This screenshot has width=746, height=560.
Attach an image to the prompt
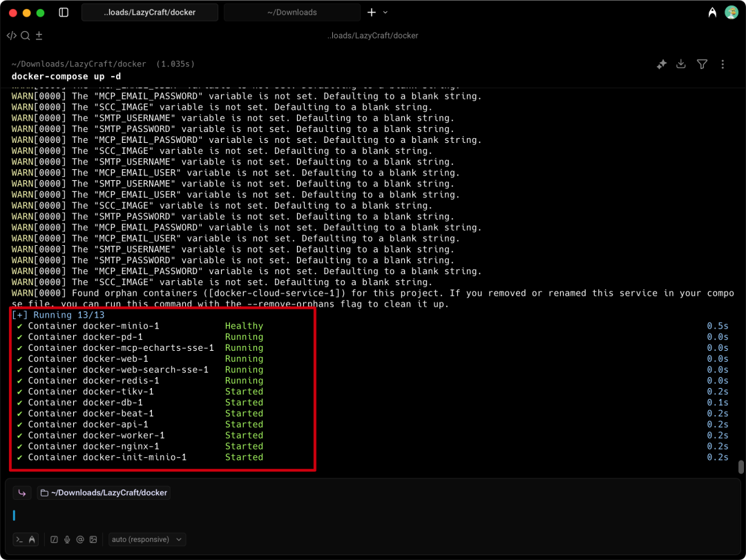coord(93,539)
